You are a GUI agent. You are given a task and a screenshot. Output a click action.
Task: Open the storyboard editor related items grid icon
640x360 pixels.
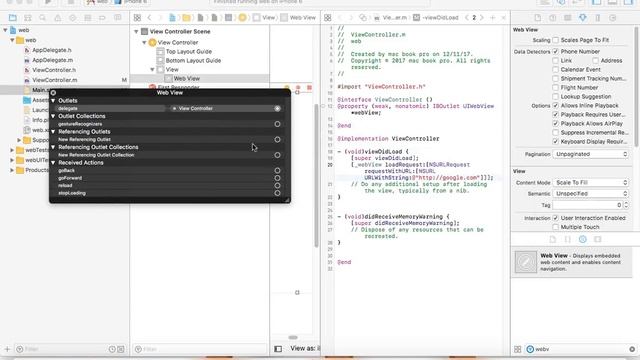[138, 18]
